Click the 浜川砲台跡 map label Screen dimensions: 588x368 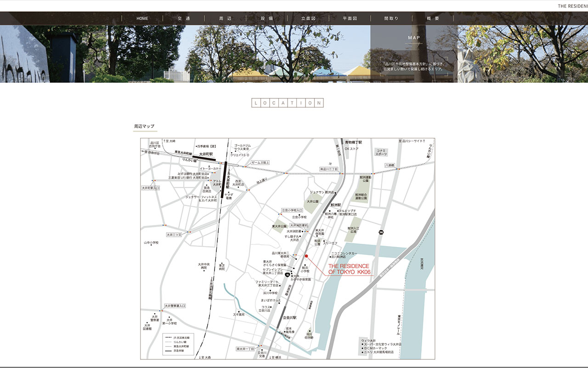point(310,336)
